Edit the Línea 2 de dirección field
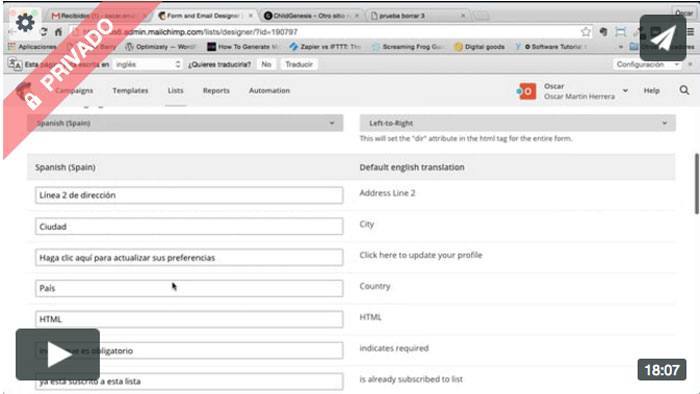The height and width of the screenshot is (394, 700). 189,195
